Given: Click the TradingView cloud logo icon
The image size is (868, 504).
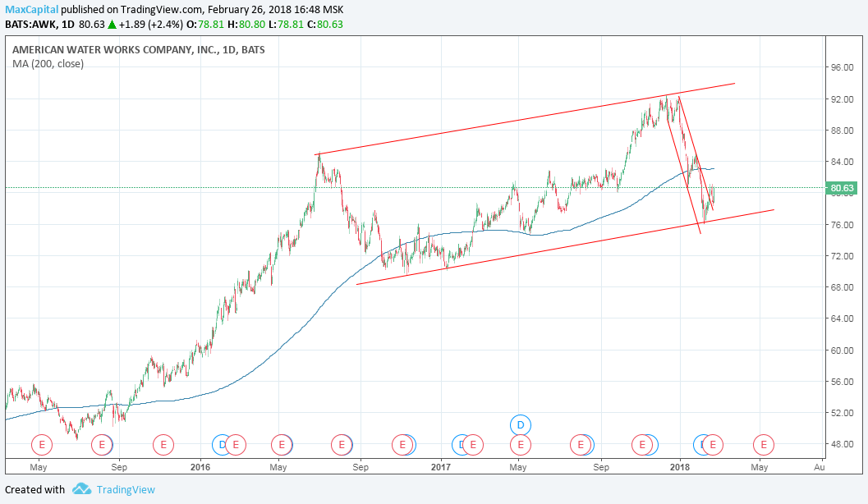Looking at the screenshot, I should point(81,489).
